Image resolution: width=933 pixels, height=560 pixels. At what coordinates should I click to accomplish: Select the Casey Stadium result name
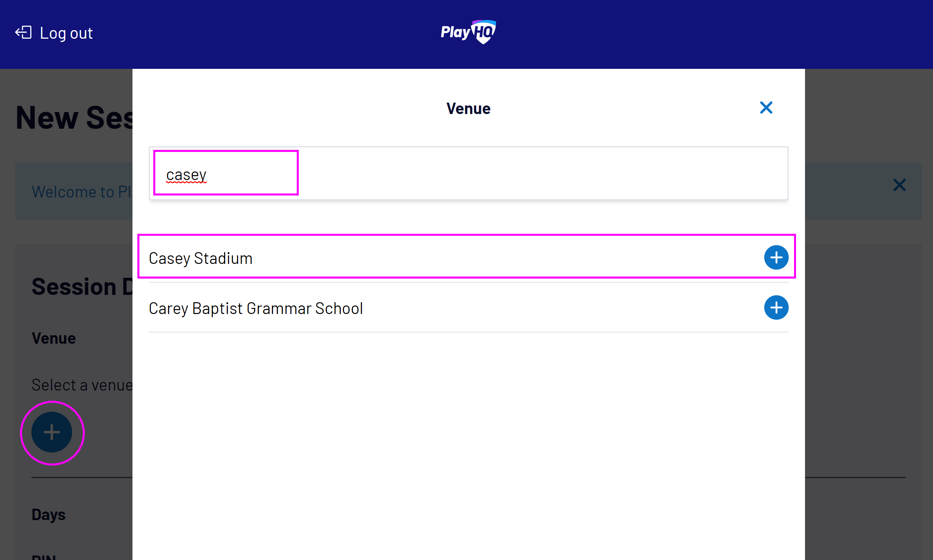click(x=201, y=258)
